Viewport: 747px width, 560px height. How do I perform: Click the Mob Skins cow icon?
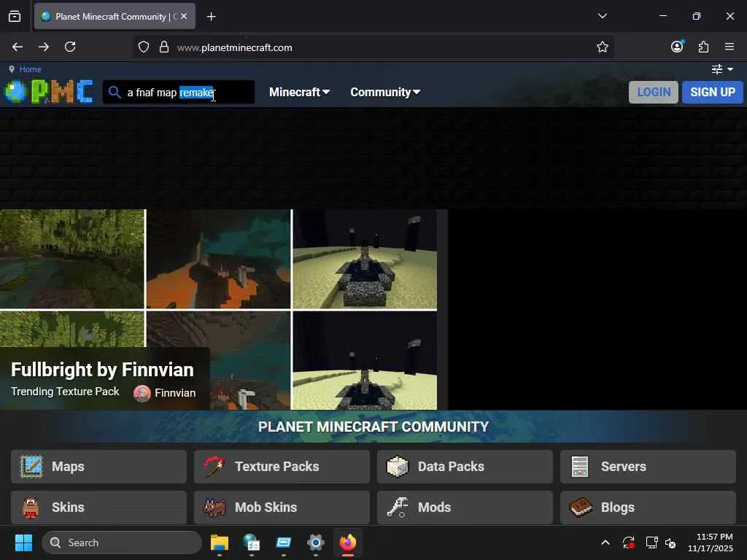pos(214,507)
